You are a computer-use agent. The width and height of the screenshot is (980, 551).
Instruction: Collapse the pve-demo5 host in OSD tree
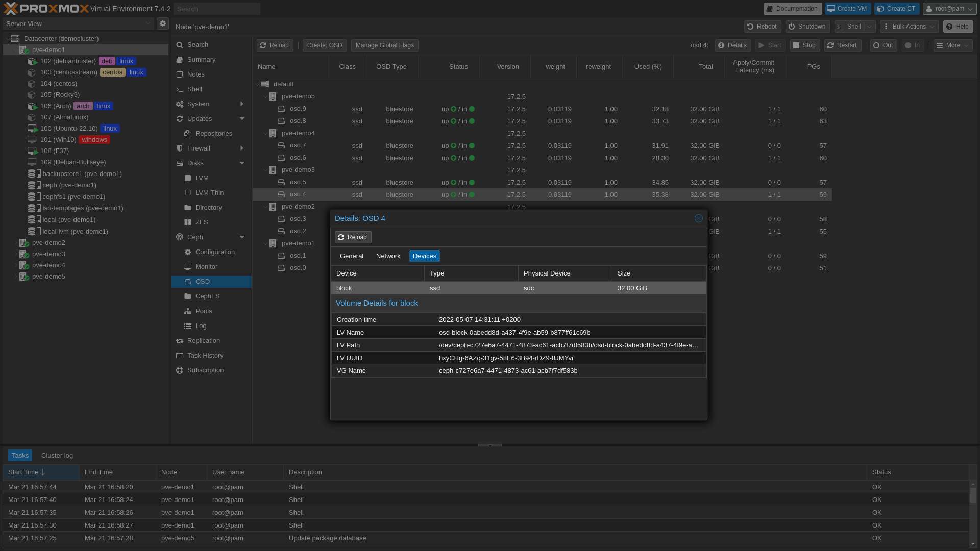pos(265,96)
